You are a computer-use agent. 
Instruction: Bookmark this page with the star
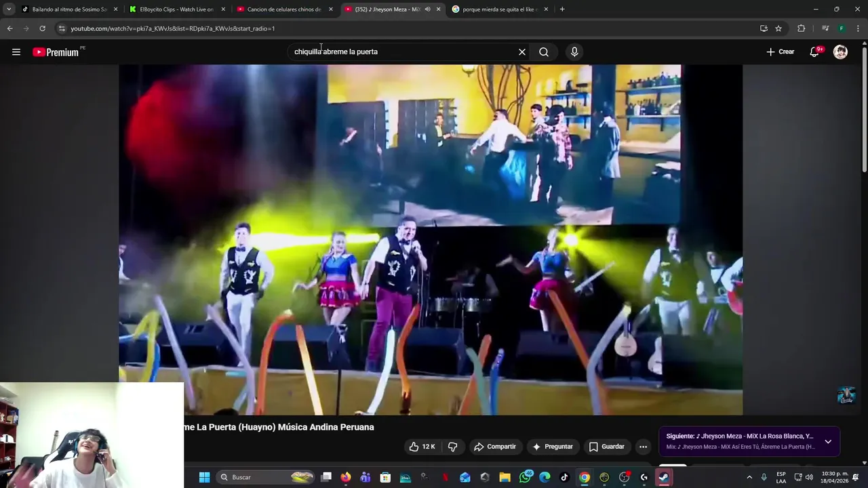tap(778, 28)
